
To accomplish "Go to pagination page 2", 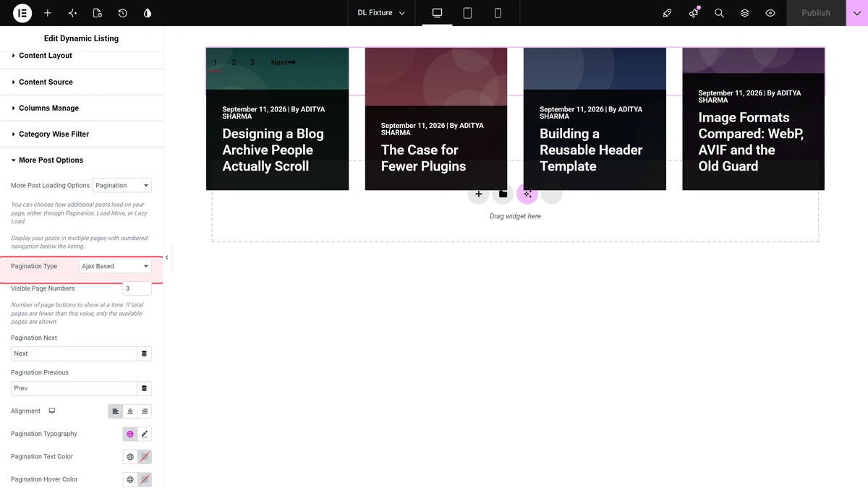I will [x=234, y=63].
